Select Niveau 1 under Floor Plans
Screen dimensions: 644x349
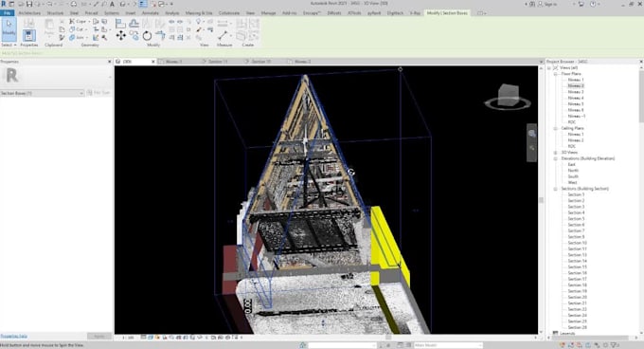pyautogui.click(x=576, y=80)
